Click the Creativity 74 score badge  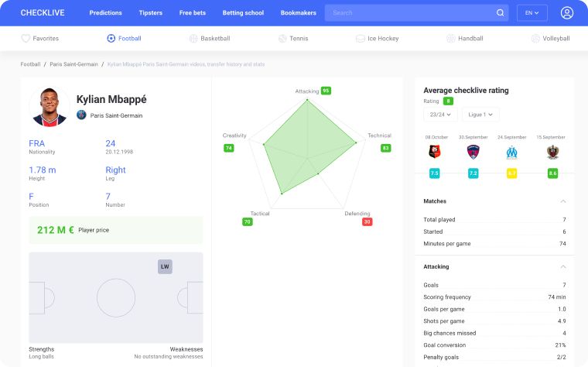pyautogui.click(x=229, y=148)
